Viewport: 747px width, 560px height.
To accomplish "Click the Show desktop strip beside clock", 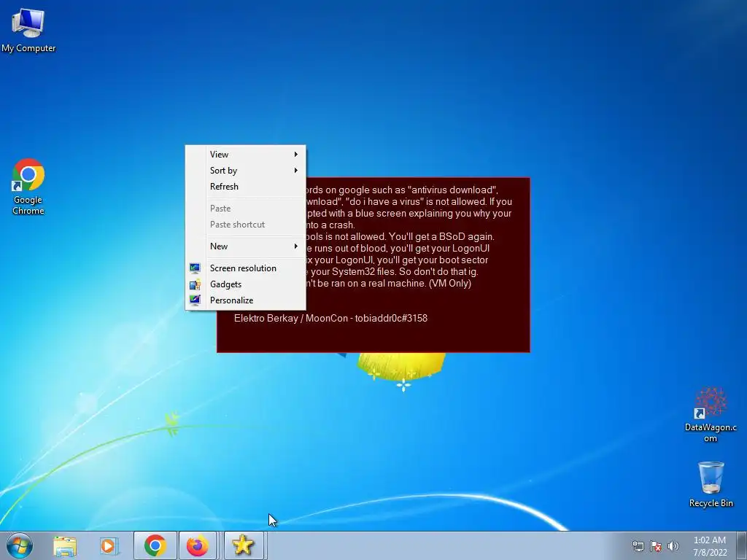I will [x=743, y=545].
